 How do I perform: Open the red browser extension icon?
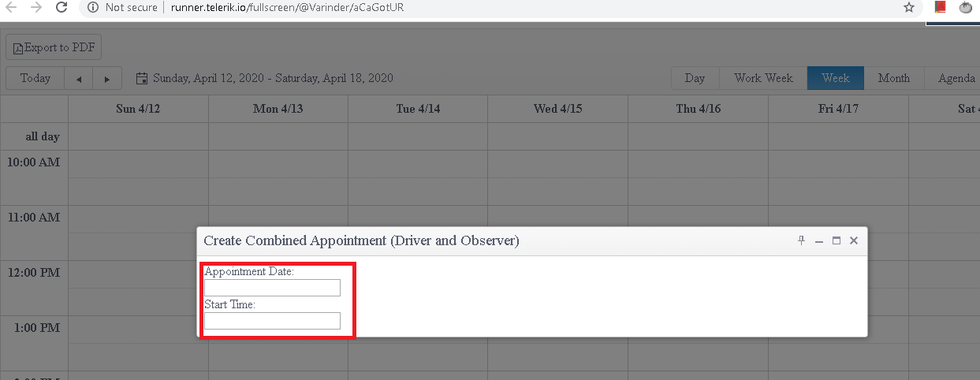point(940,7)
